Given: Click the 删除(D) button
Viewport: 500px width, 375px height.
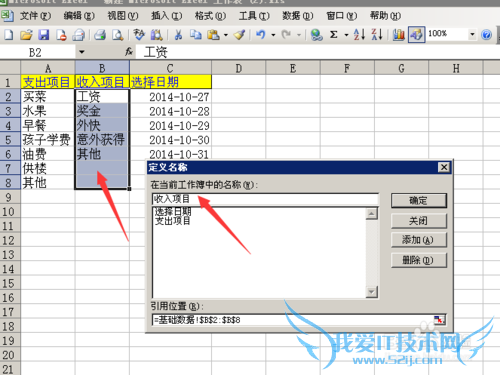Looking at the screenshot, I should pyautogui.click(x=418, y=260).
